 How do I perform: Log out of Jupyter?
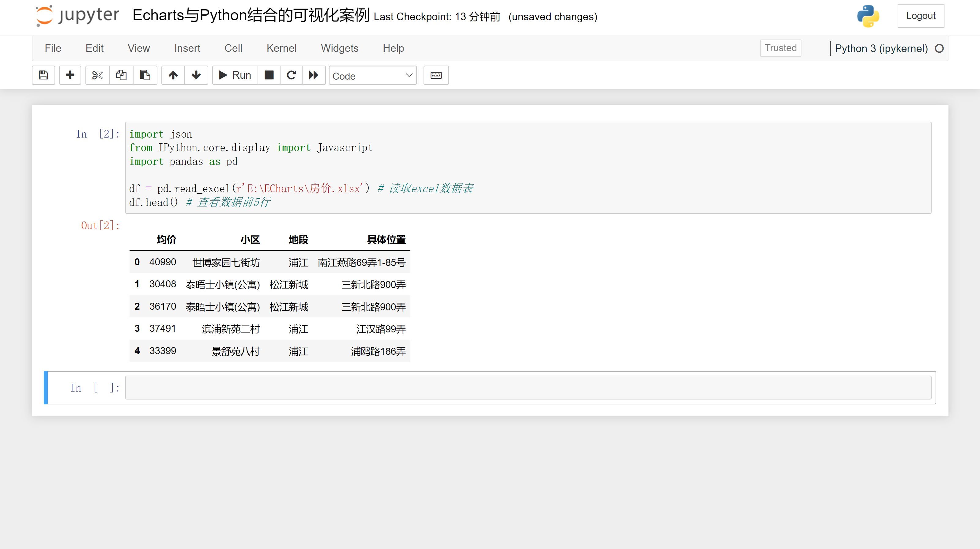coord(921,16)
